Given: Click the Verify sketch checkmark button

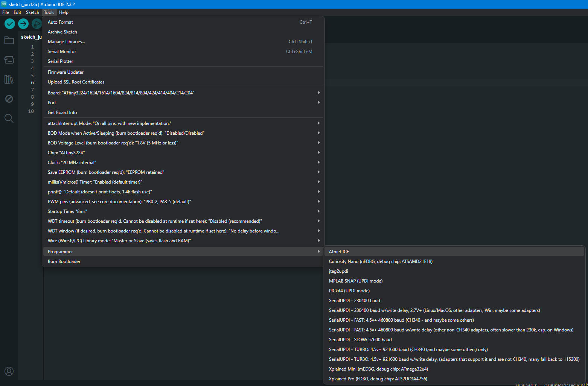Looking at the screenshot, I should 10,24.
